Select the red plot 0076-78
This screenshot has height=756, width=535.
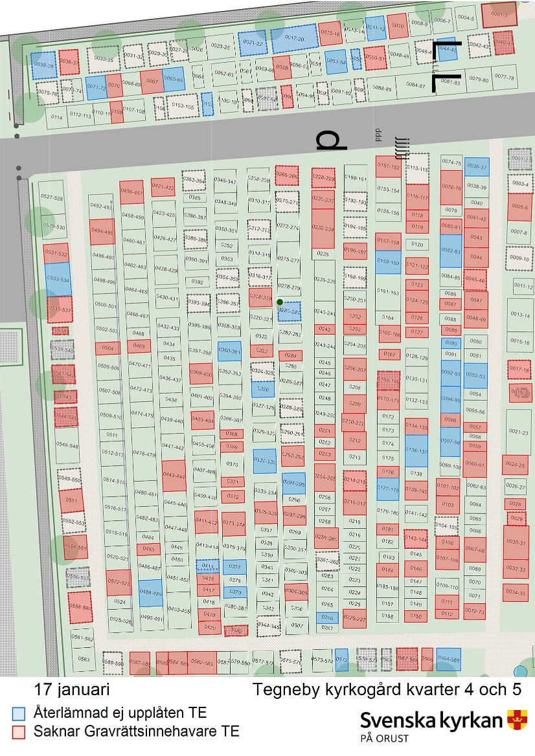click(x=451, y=187)
